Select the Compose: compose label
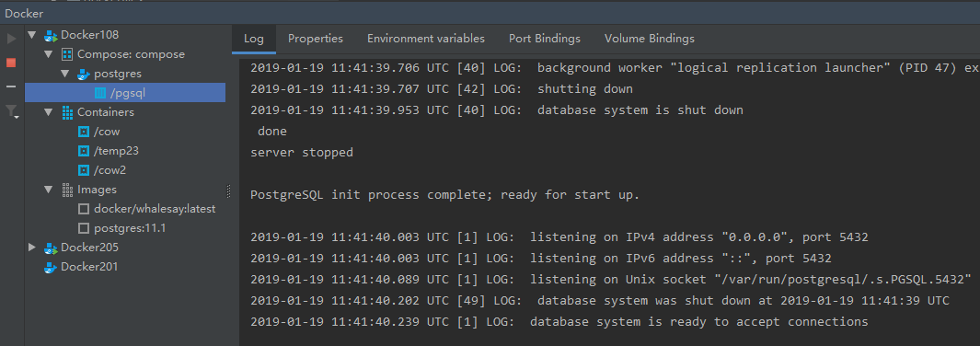The height and width of the screenshot is (346, 980). point(132,54)
